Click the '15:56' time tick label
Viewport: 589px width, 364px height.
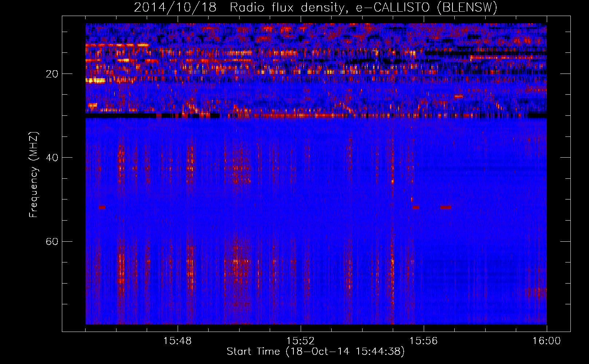423,341
